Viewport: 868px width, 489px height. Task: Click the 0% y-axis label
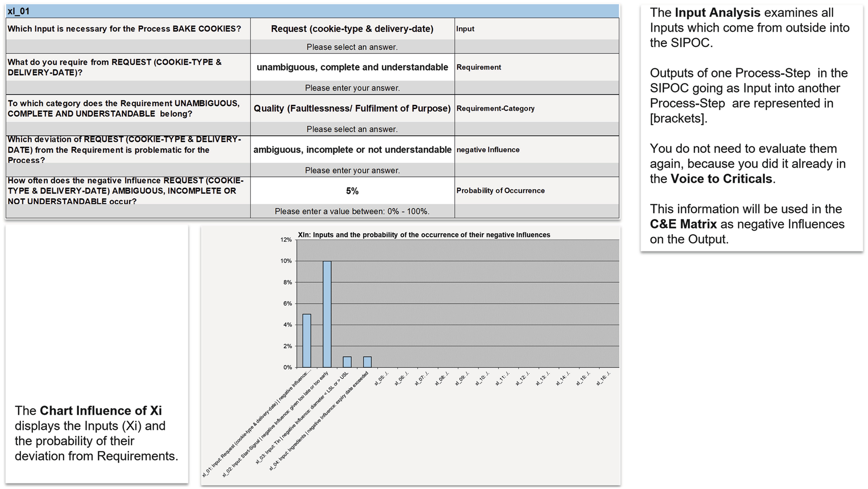(x=287, y=367)
